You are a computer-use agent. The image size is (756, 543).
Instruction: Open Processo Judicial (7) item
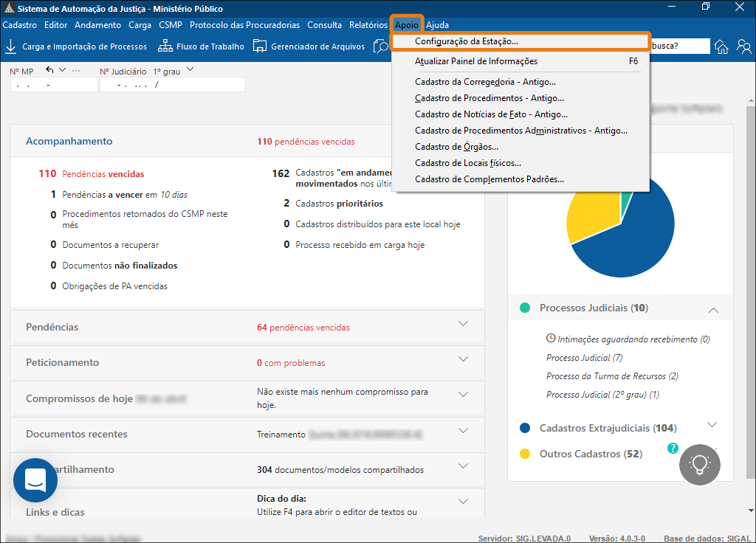(x=584, y=358)
